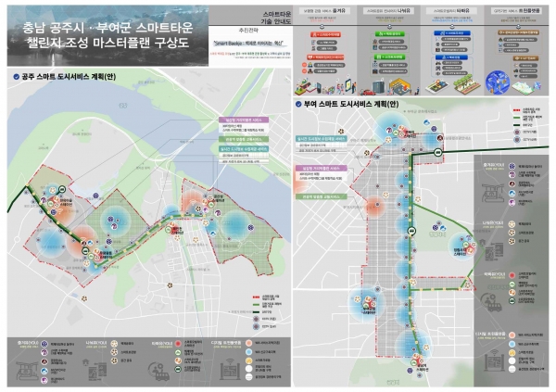The image size is (556, 392).
Task: Click the bus stop marker on Buyeo central green street
Action: pos(411,232)
